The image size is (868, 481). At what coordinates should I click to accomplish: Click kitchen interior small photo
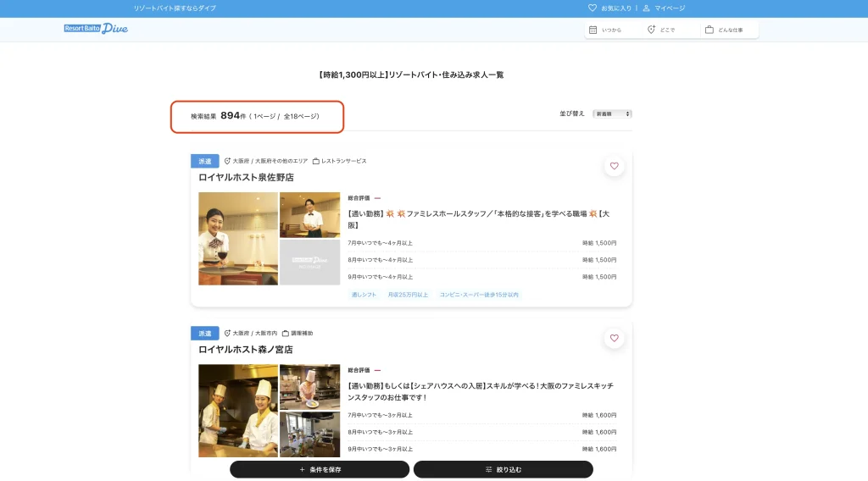pos(309,434)
